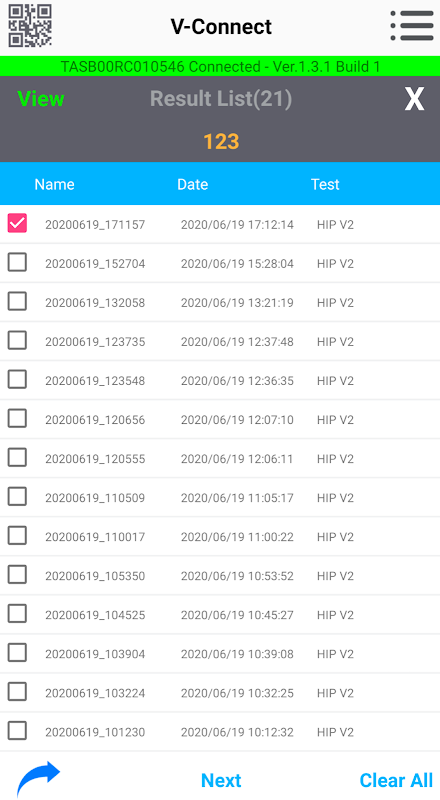Viewport: 440px width, 800px height.
Task: Mark the 20200619_110017 result checkbox
Action: click(x=17, y=536)
